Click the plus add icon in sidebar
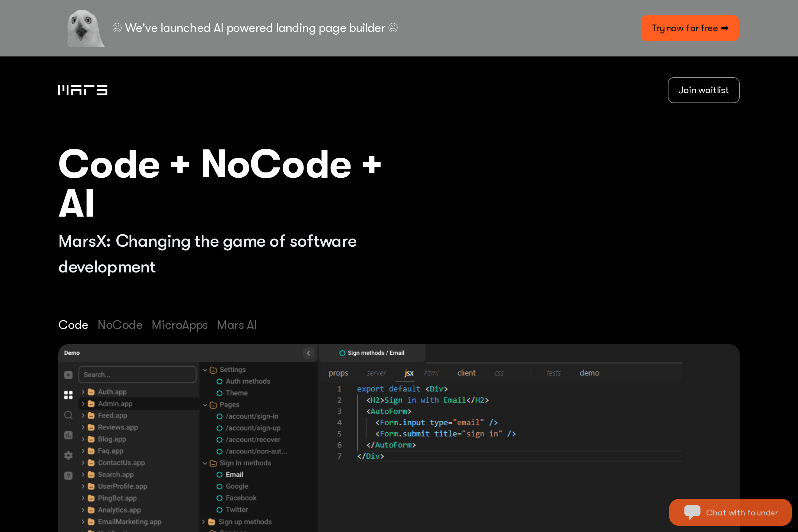This screenshot has height=532, width=798. (68, 375)
